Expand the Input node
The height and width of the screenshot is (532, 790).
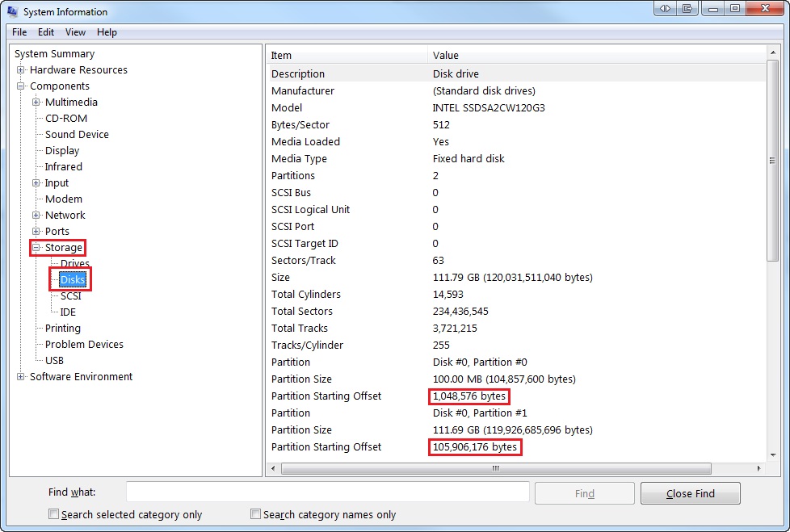[36, 182]
